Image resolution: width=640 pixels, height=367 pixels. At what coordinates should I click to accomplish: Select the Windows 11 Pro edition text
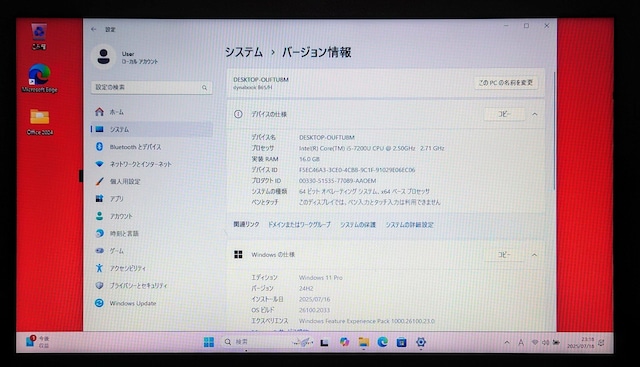[x=321, y=278]
